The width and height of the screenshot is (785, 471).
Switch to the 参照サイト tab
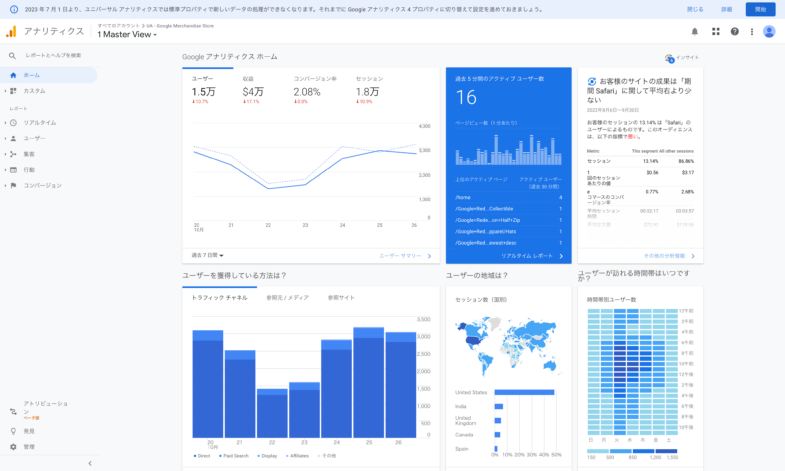point(341,297)
